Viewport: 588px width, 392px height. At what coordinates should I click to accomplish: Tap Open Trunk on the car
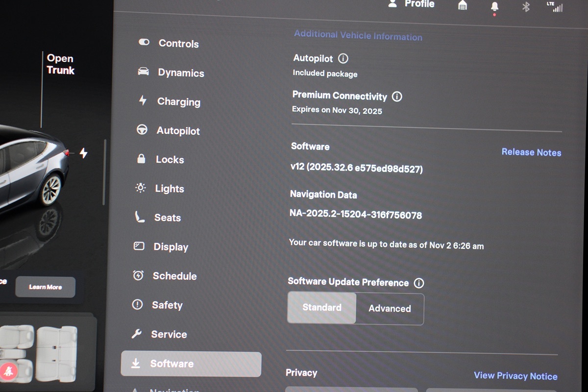(60, 64)
